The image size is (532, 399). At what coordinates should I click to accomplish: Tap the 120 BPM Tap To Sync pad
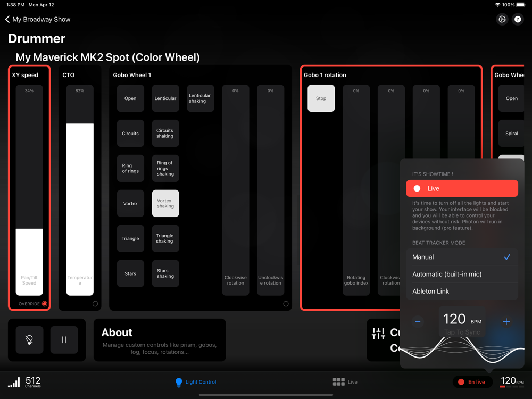462,322
